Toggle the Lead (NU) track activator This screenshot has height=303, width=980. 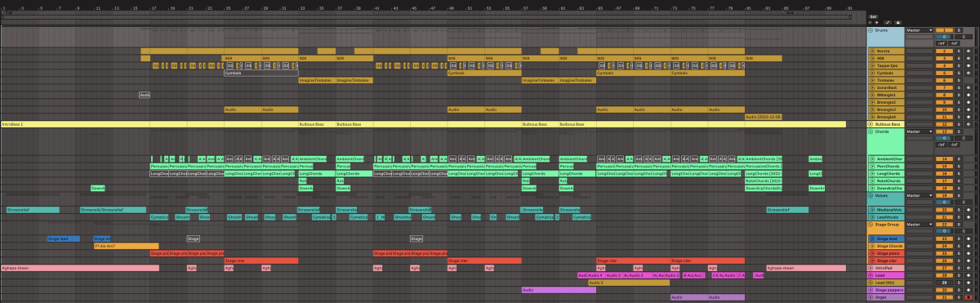(944, 283)
